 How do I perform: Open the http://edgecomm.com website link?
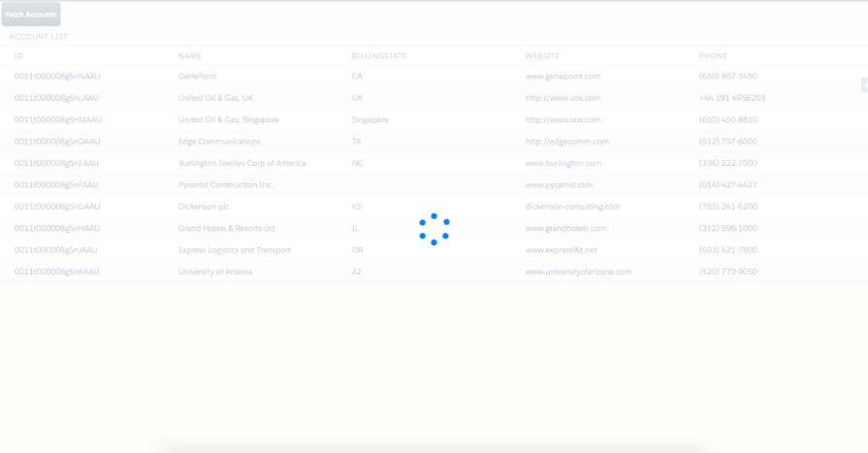pyautogui.click(x=566, y=142)
